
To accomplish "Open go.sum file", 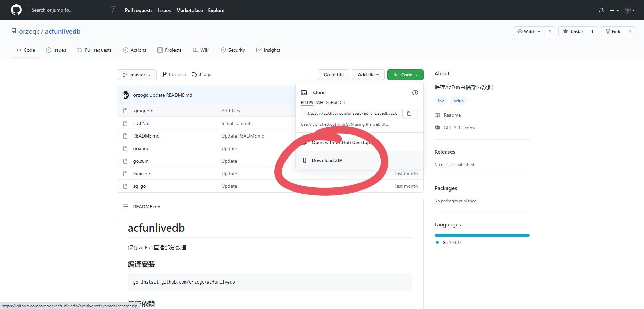I will tap(141, 161).
